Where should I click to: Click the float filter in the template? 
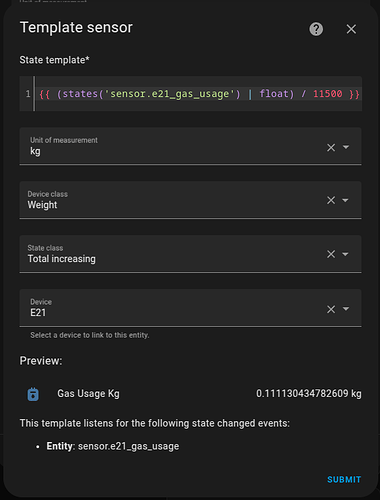[x=274, y=94]
